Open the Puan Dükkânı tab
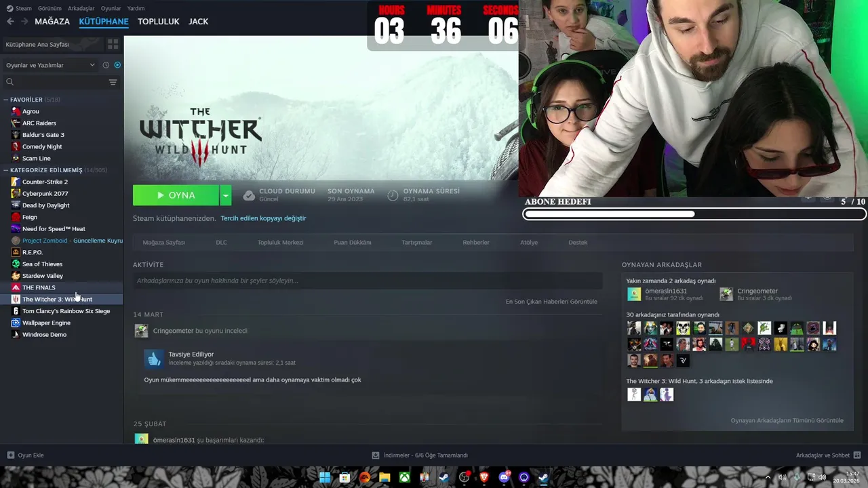 353,243
